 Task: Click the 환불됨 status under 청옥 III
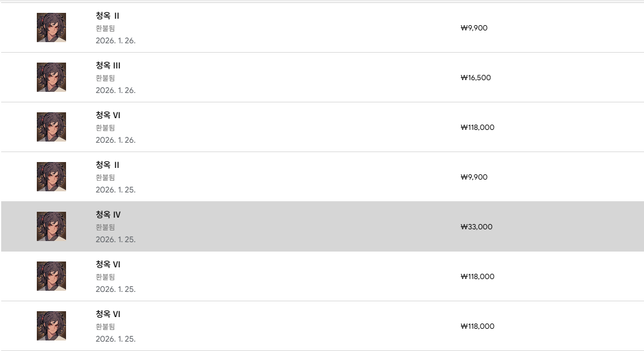pyautogui.click(x=105, y=78)
